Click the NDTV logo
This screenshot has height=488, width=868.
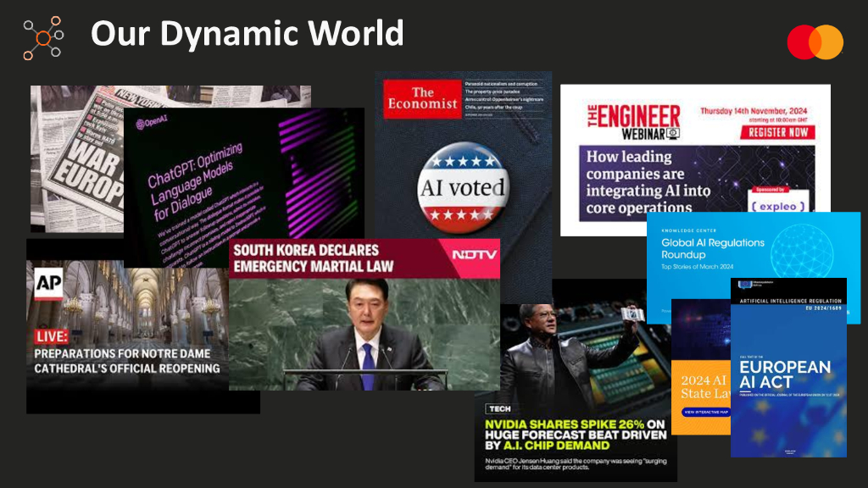[475, 254]
